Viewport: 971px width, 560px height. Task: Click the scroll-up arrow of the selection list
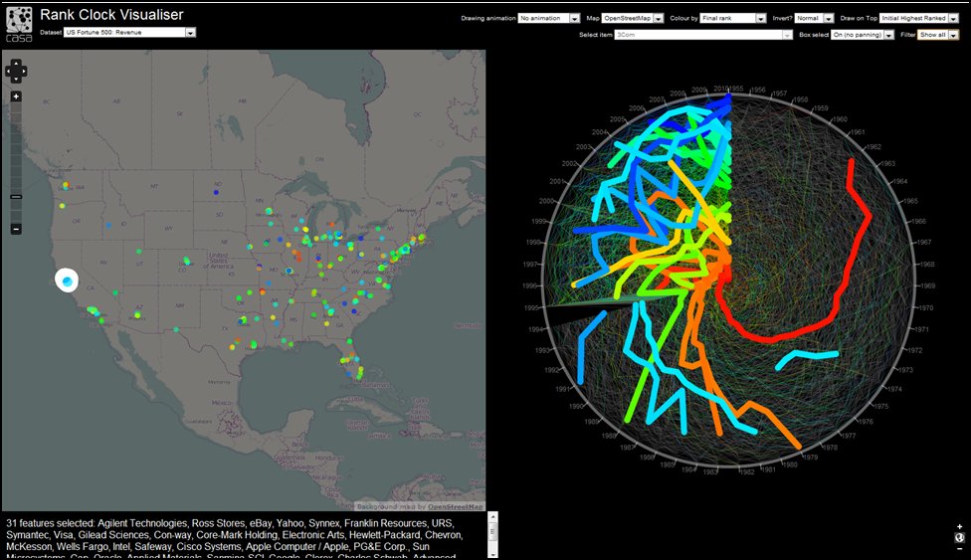492,517
